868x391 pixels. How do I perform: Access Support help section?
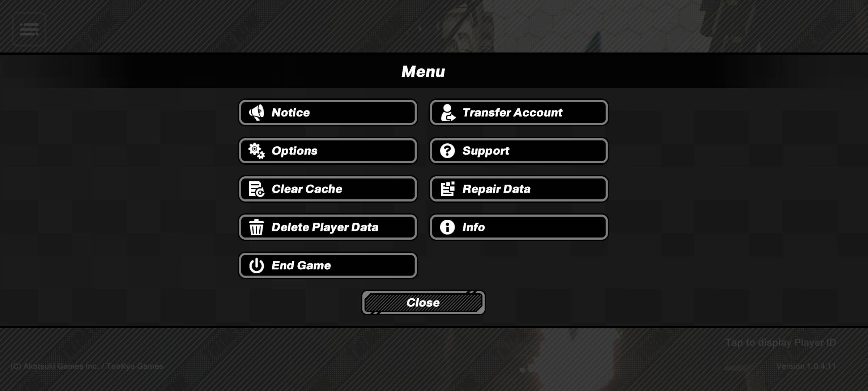click(519, 150)
